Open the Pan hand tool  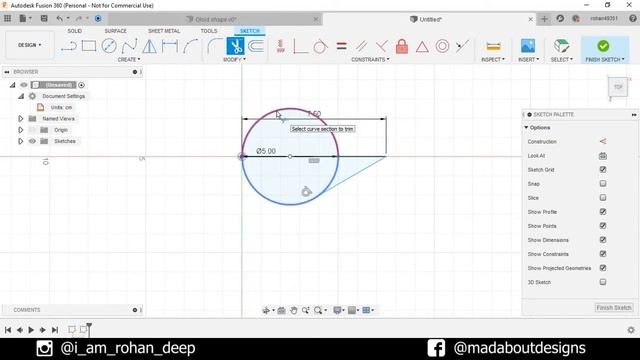[293, 311]
